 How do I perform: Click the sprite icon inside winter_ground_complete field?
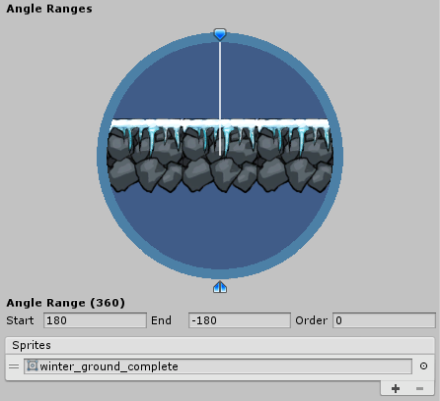coord(32,366)
